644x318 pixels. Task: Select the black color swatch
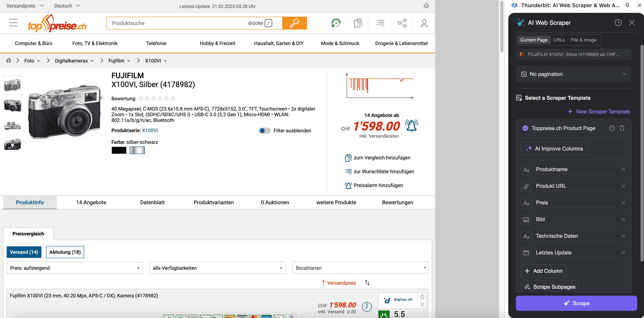(119, 150)
